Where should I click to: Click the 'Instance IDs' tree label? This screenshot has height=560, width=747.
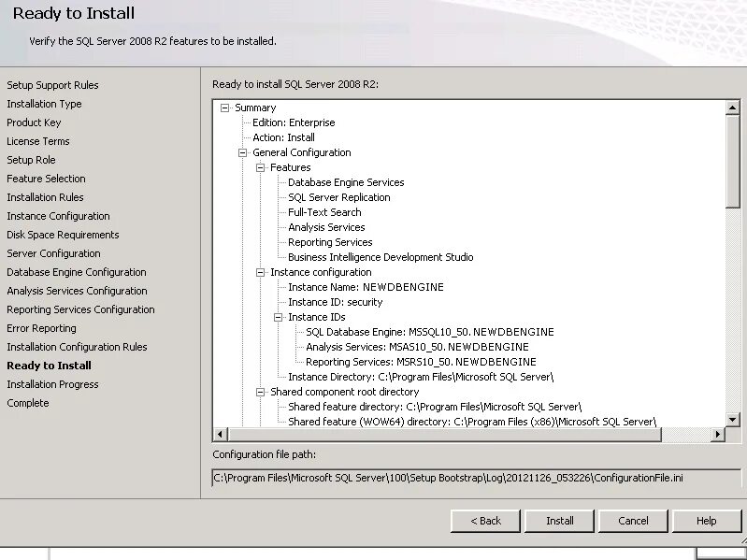point(317,317)
